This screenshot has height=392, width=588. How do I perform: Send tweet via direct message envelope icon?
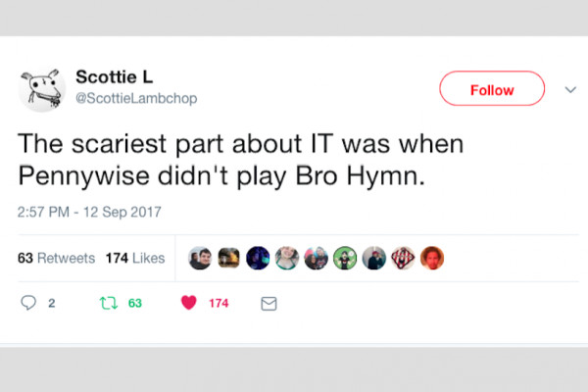[269, 303]
